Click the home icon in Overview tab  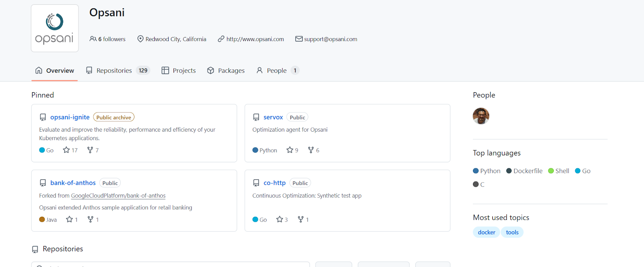(x=39, y=70)
